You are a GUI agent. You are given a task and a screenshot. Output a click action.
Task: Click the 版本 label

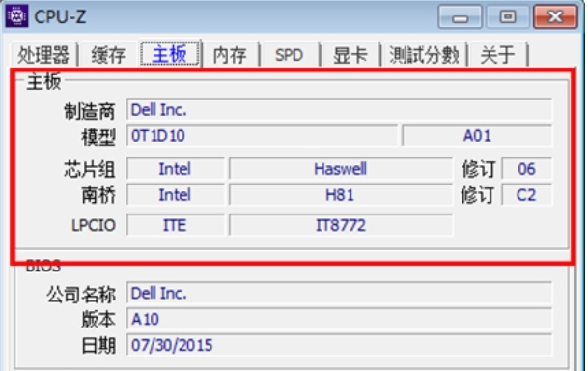pyautogui.click(x=98, y=320)
